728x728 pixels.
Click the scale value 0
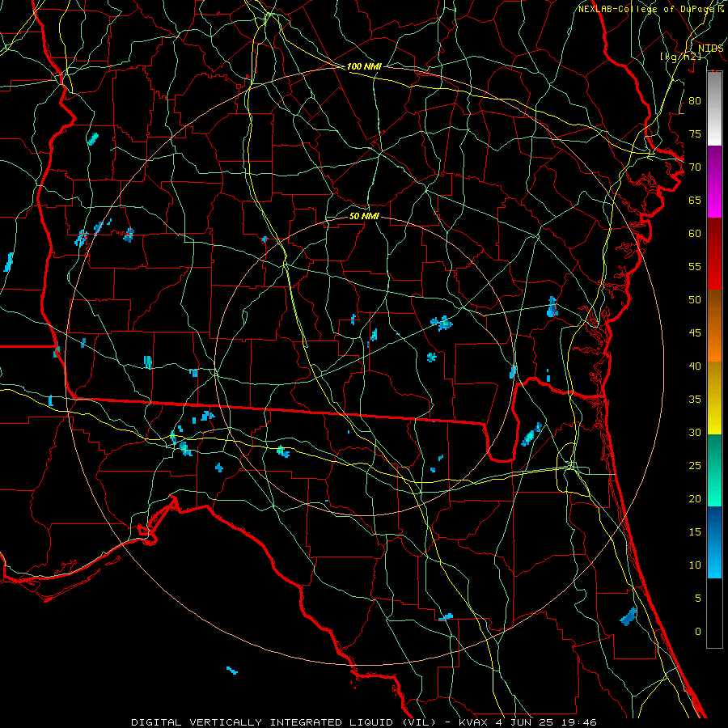coord(698,632)
